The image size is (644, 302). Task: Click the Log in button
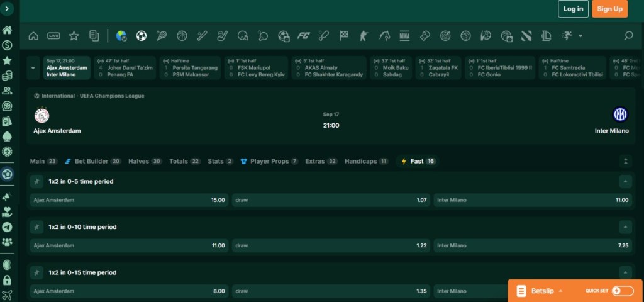pyautogui.click(x=573, y=9)
